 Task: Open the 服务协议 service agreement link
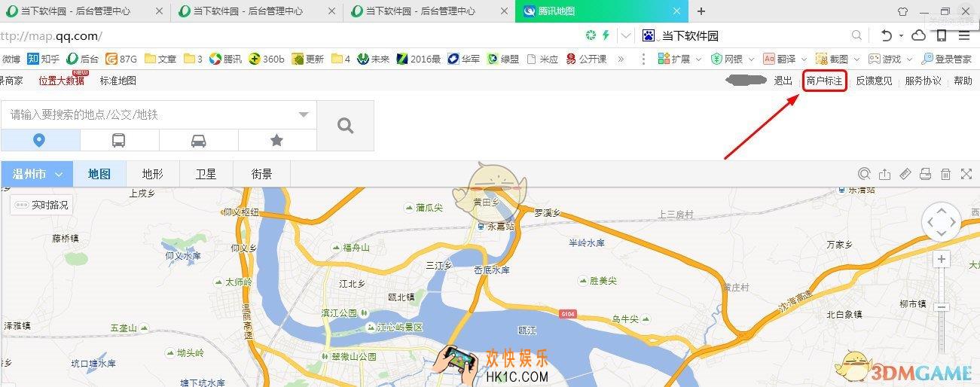(923, 81)
